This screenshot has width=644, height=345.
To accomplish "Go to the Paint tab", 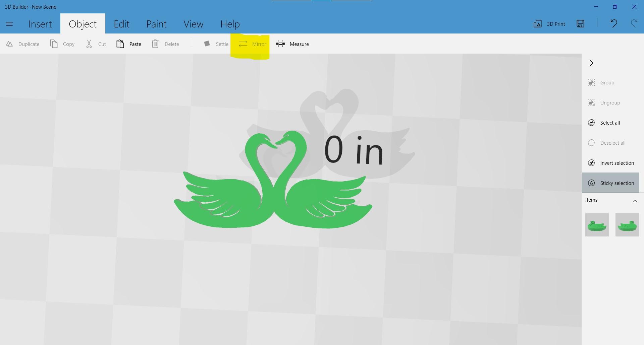I will [156, 24].
